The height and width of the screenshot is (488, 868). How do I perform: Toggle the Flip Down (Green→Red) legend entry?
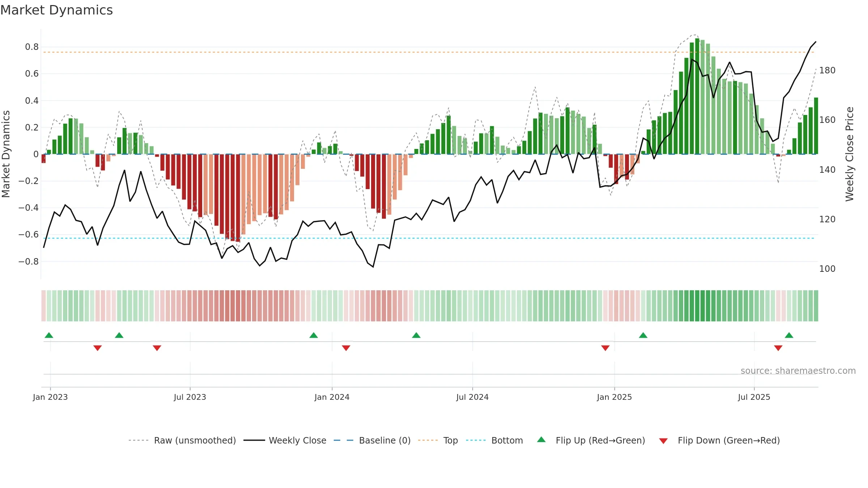[x=719, y=440]
